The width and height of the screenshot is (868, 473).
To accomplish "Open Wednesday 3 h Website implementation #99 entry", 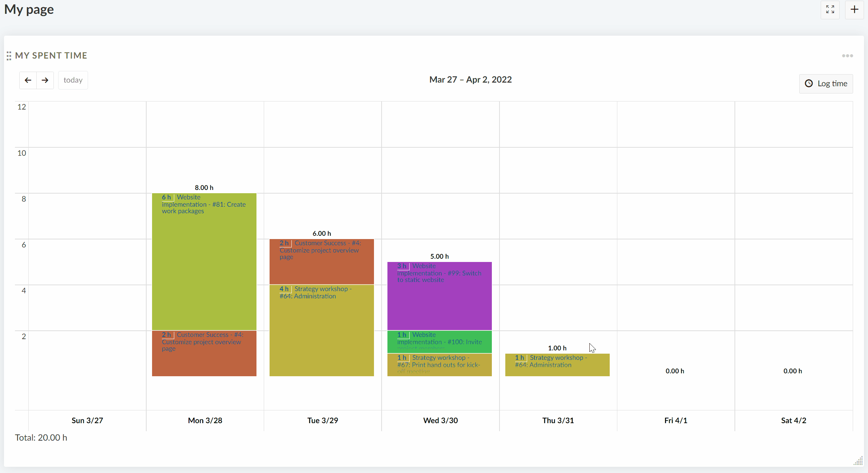I will point(439,296).
